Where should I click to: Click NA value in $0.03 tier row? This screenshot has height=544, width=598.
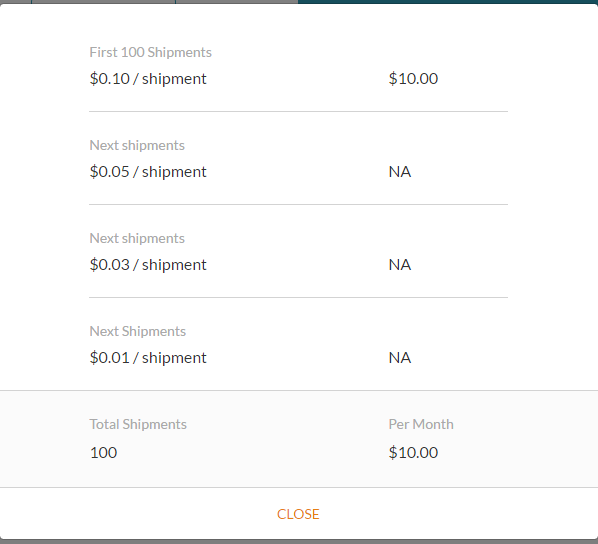pyautogui.click(x=400, y=265)
